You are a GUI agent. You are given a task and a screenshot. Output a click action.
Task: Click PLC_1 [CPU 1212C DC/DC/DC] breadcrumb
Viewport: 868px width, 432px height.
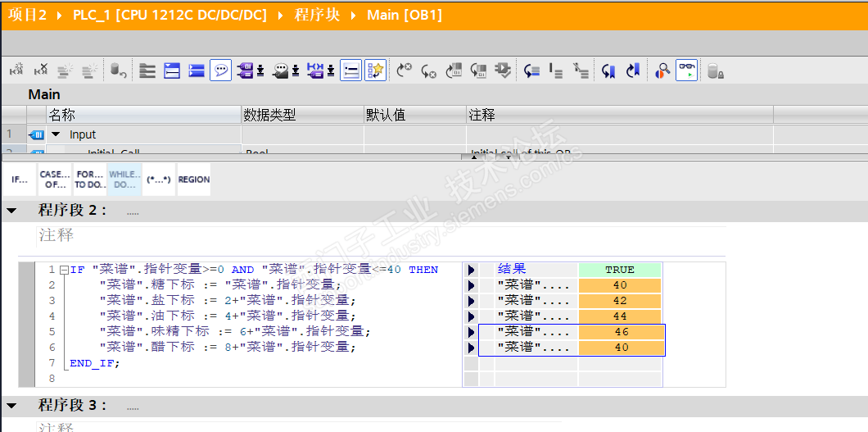point(170,15)
